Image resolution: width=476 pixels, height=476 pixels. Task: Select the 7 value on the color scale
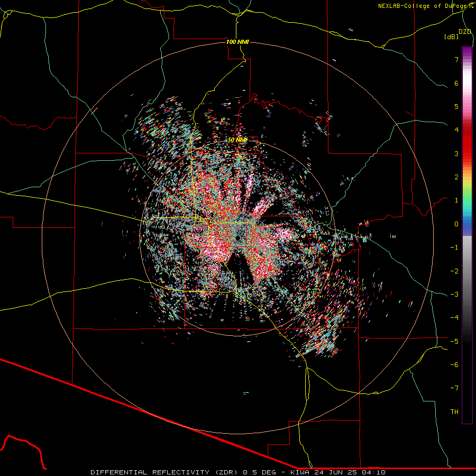(456, 59)
